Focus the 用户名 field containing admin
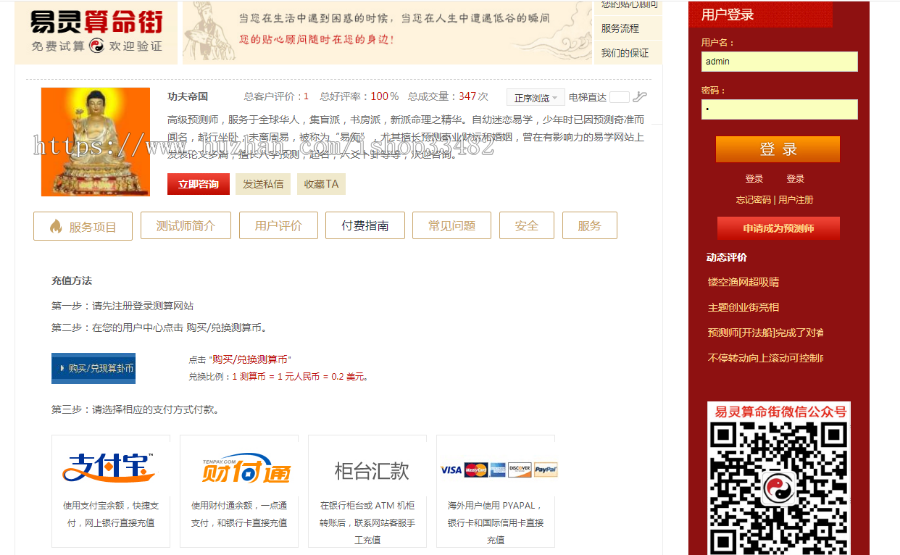This screenshot has width=900, height=555. coord(779,62)
